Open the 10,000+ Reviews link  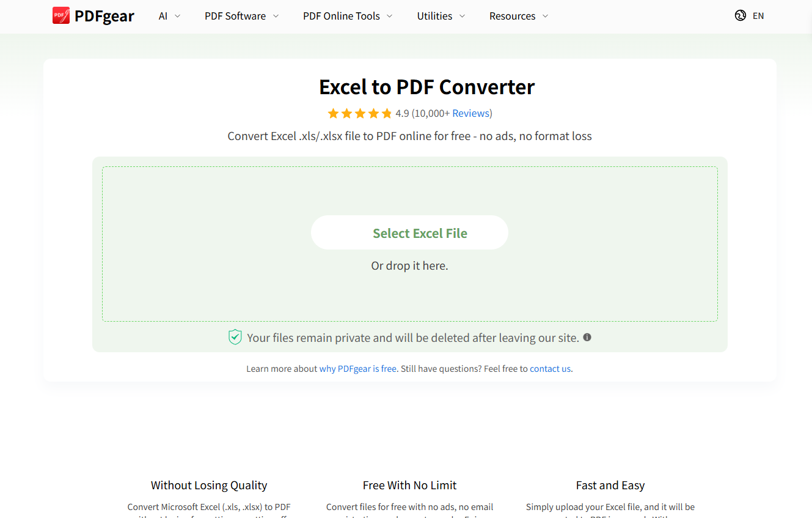tap(453, 113)
